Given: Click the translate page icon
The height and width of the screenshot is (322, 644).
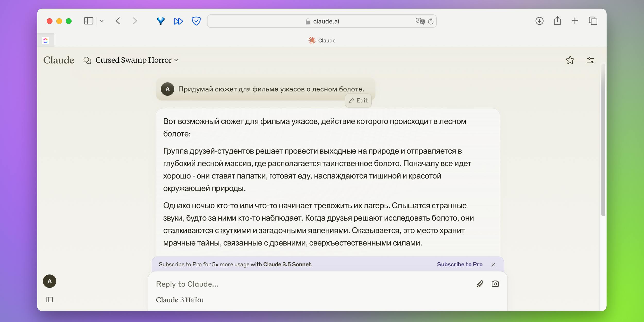Looking at the screenshot, I should tap(420, 21).
